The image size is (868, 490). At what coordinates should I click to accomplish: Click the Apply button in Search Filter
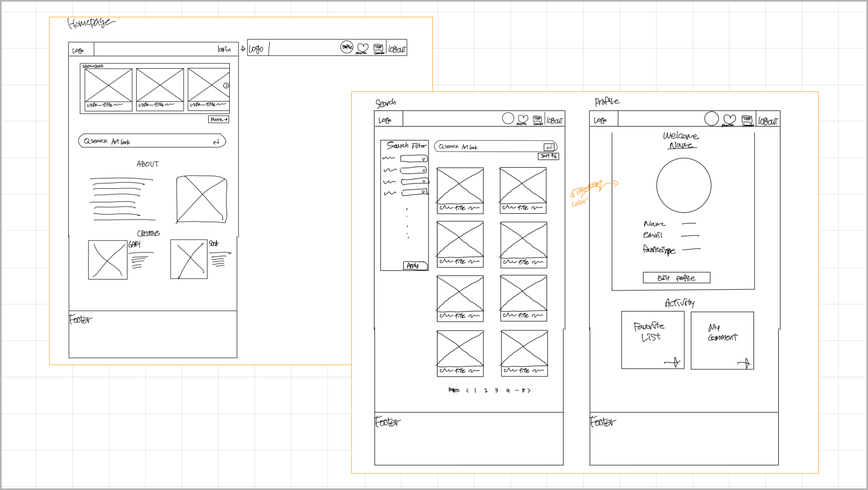coord(415,266)
